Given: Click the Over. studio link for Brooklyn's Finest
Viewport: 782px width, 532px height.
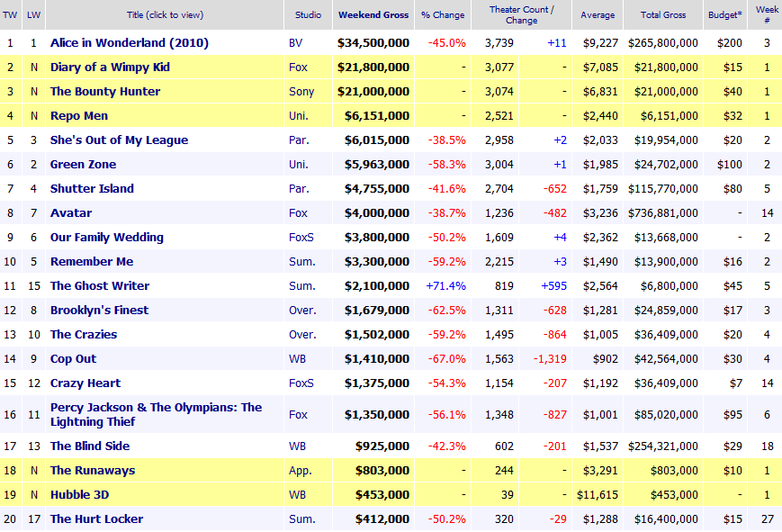Looking at the screenshot, I should (x=302, y=311).
